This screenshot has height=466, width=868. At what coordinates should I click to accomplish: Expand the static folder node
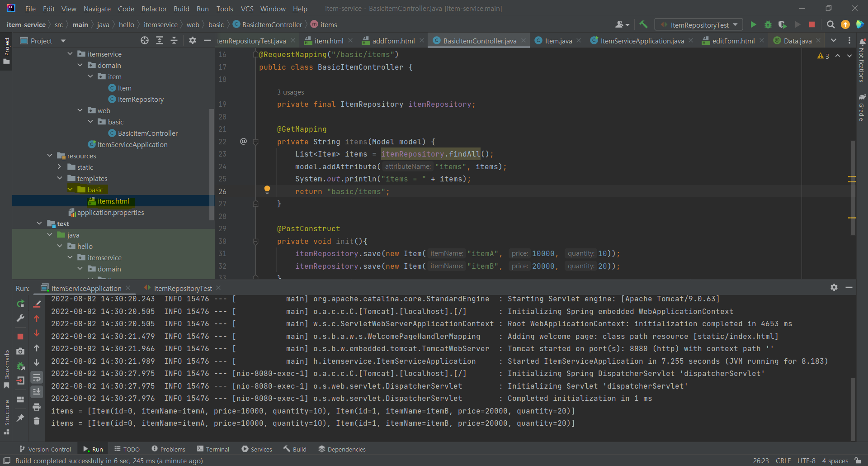[x=60, y=167]
